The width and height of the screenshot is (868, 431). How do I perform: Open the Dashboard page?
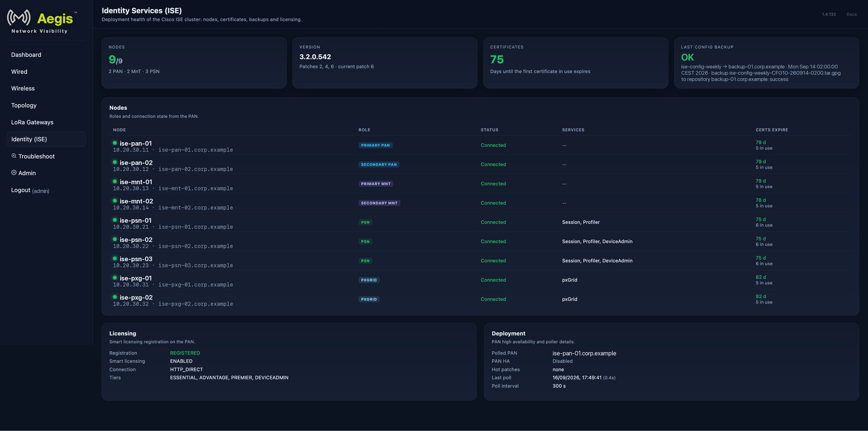point(46,55)
